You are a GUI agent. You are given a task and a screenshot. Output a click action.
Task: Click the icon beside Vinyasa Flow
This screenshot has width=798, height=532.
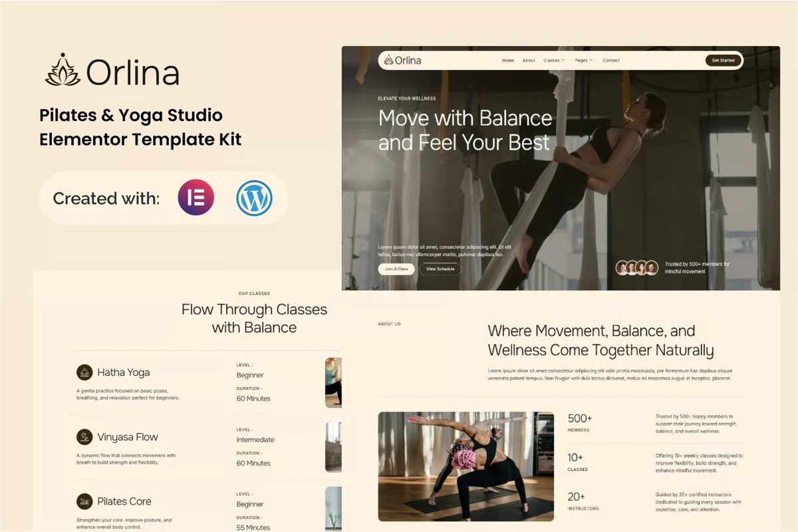84,437
